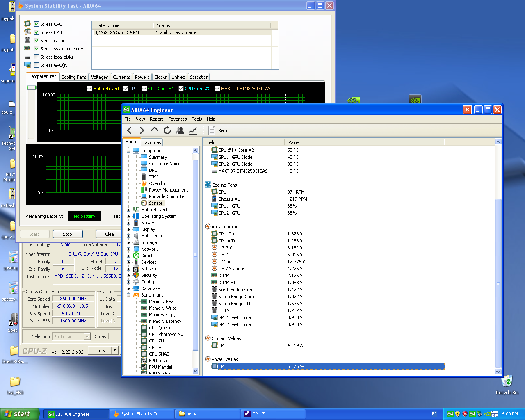Open CPU-Z Socket #1 selection dropdown
Image resolution: width=525 pixels, height=420 pixels.
click(87, 337)
